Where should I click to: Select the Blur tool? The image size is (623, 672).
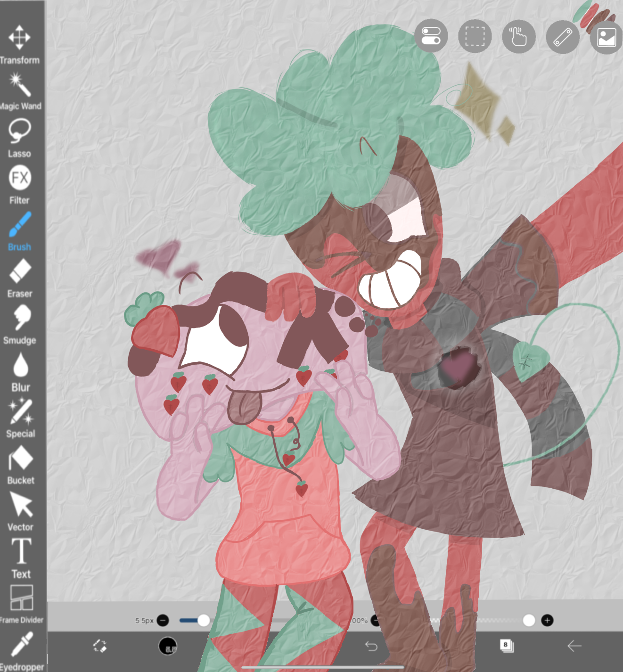pos(20,365)
